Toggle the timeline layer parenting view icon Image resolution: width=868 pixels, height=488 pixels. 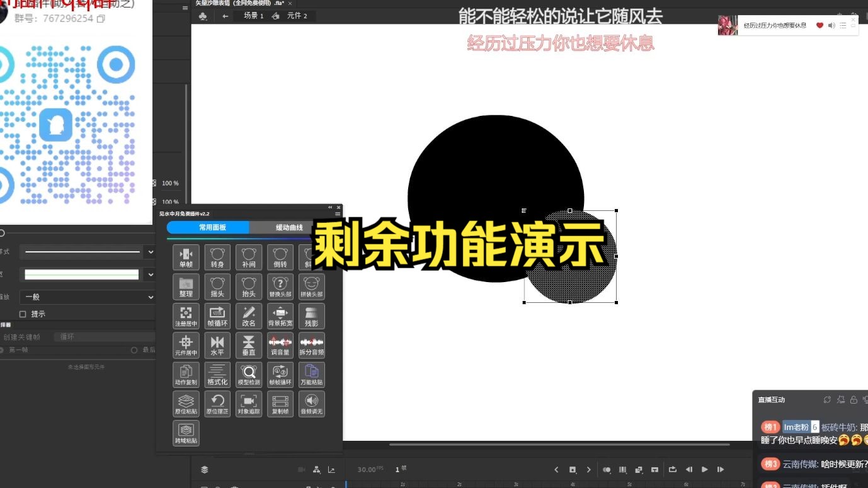pyautogui.click(x=316, y=470)
